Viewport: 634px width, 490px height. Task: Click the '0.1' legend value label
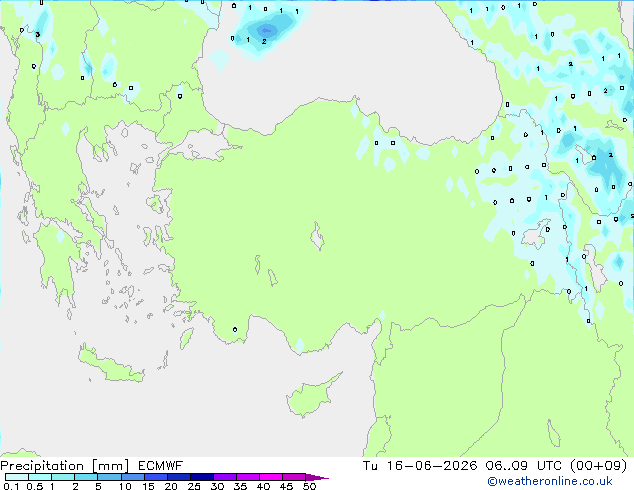[11, 486]
